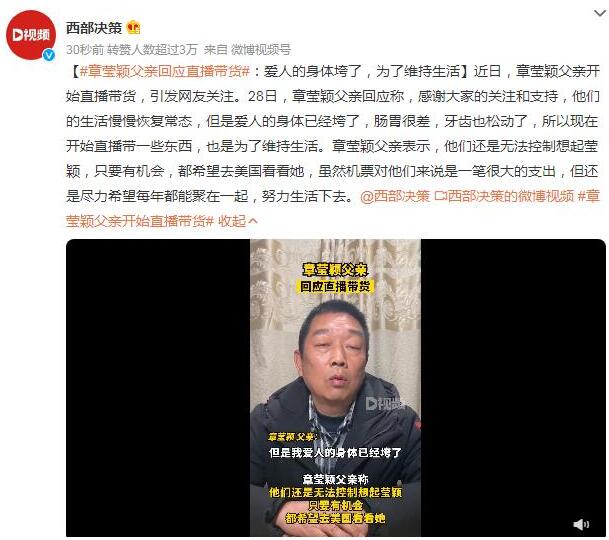The height and width of the screenshot is (540, 609).
Task: Open the 微博视频号 source link
Action: 261,49
